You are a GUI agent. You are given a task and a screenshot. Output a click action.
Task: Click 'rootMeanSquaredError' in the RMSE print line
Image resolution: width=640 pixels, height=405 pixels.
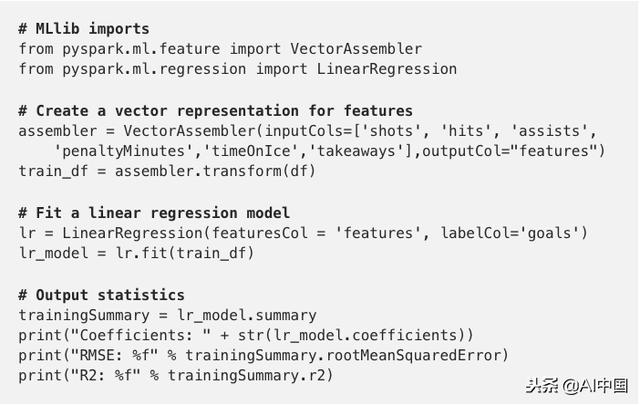420,355
